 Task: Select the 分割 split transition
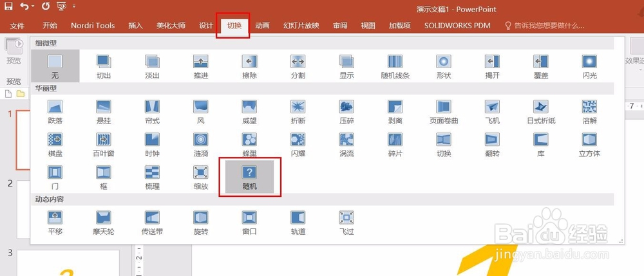[x=298, y=66]
